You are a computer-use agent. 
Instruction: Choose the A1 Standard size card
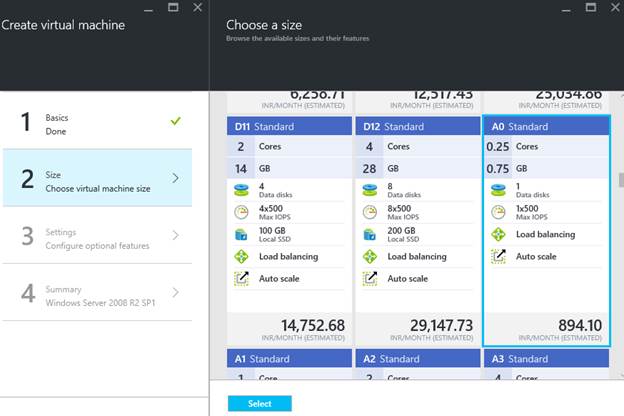(x=289, y=364)
